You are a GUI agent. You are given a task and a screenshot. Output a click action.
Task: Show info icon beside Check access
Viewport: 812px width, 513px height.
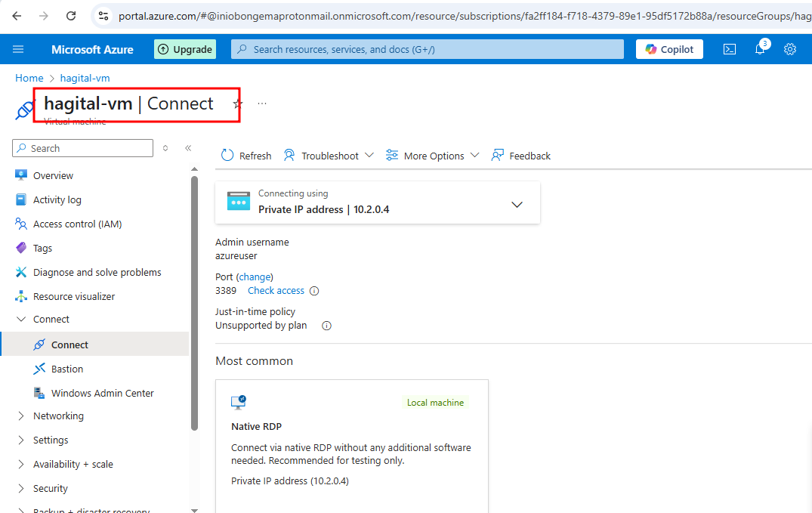coord(314,291)
